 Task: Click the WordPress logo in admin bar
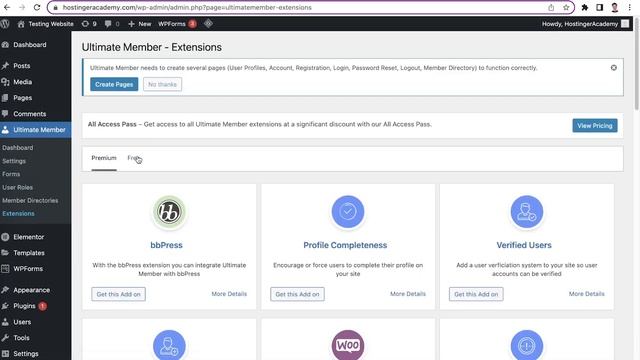tap(5, 24)
